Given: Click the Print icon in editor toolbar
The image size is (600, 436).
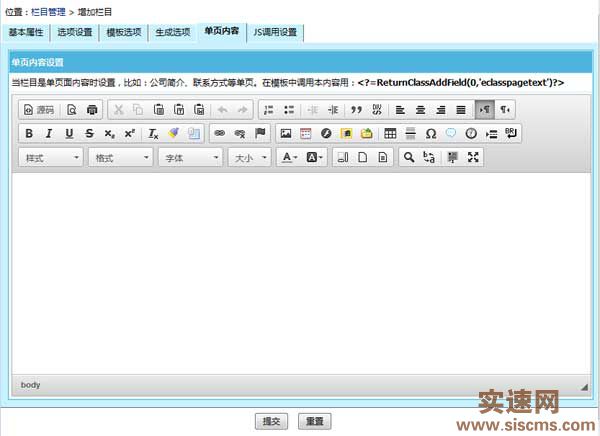Looking at the screenshot, I should pyautogui.click(x=92, y=110).
